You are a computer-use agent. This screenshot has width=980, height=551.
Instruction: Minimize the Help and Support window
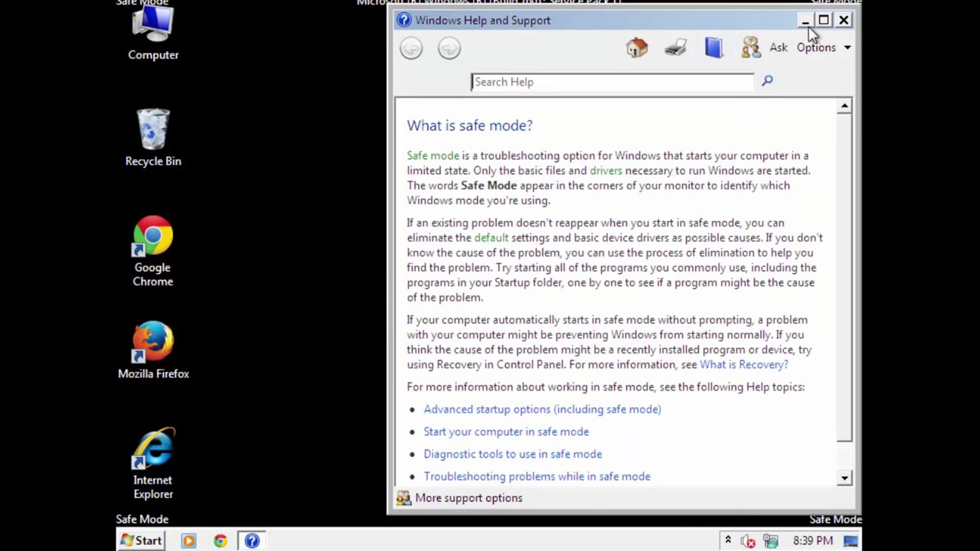tap(805, 21)
